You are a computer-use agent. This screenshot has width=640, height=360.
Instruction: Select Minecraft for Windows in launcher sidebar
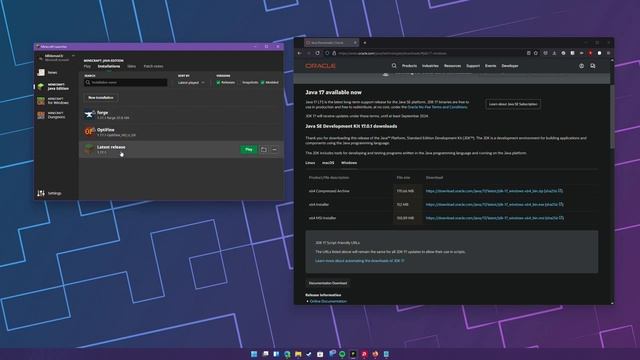[53, 101]
